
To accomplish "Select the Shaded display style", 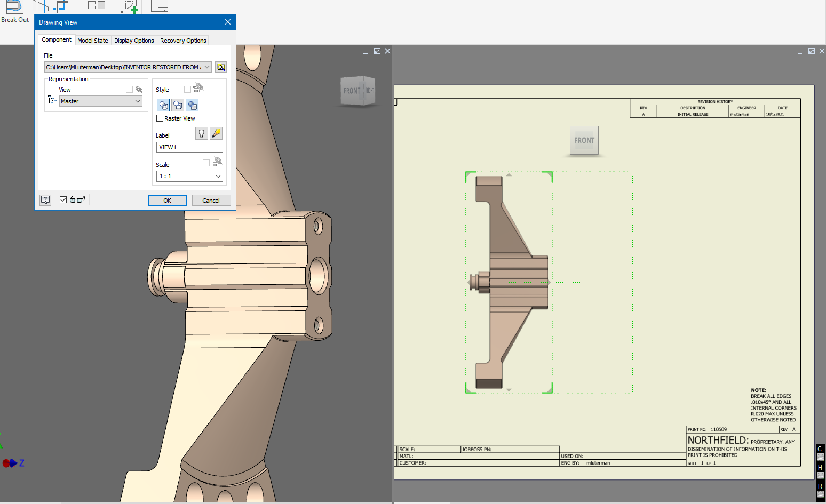I will (192, 105).
